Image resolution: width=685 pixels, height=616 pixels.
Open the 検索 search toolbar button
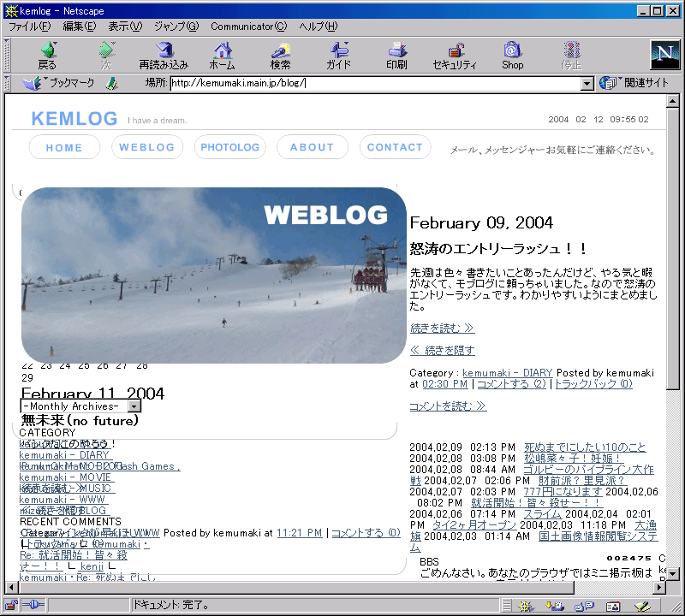click(281, 56)
